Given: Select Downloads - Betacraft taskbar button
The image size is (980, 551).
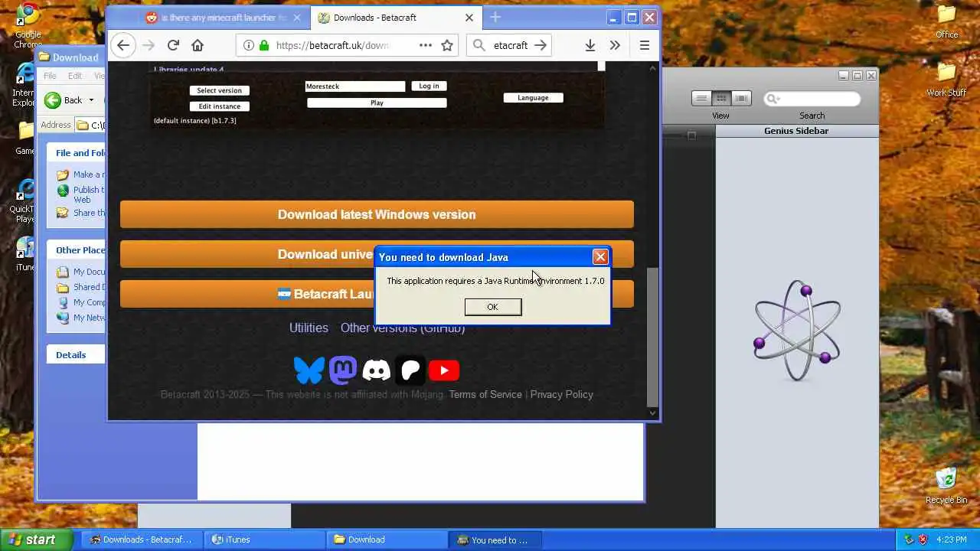Looking at the screenshot, I should 142,540.
